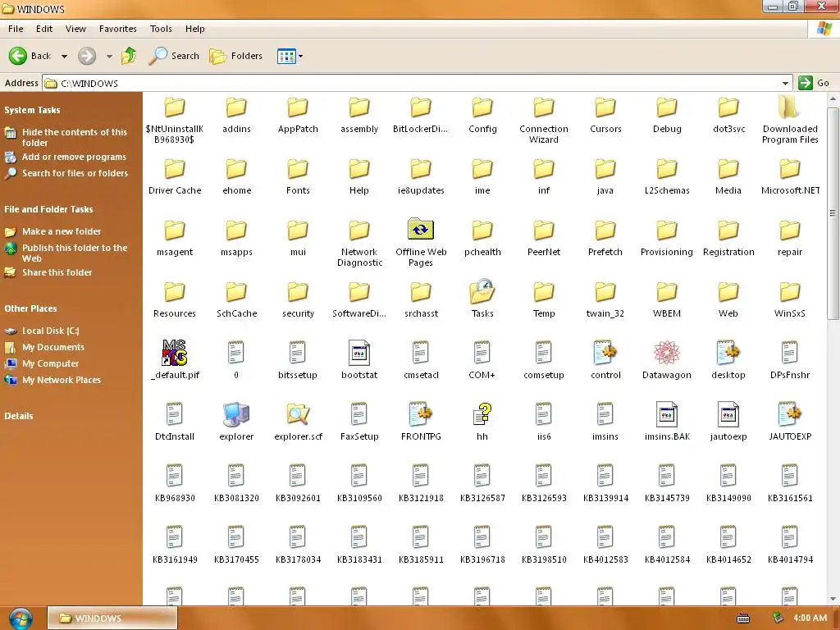Click the vertical scrollbar down arrow
The image size is (840, 630).
833,599
